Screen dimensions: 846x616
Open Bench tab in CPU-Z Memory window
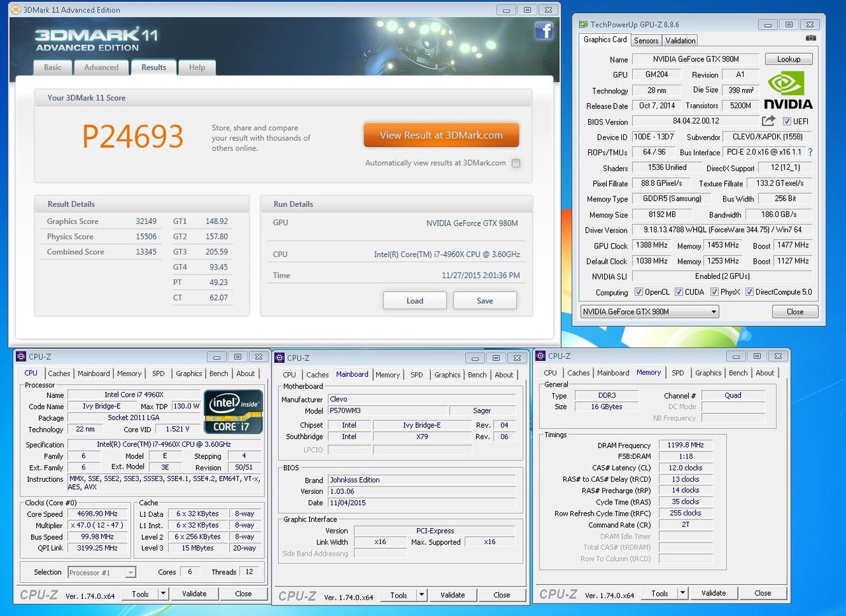pyautogui.click(x=738, y=373)
